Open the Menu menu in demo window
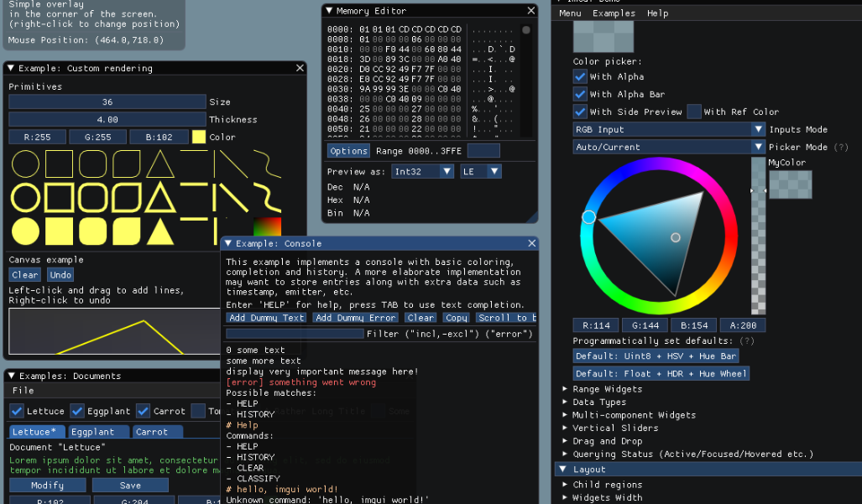Screen dimensions: 862x504 tap(570, 13)
